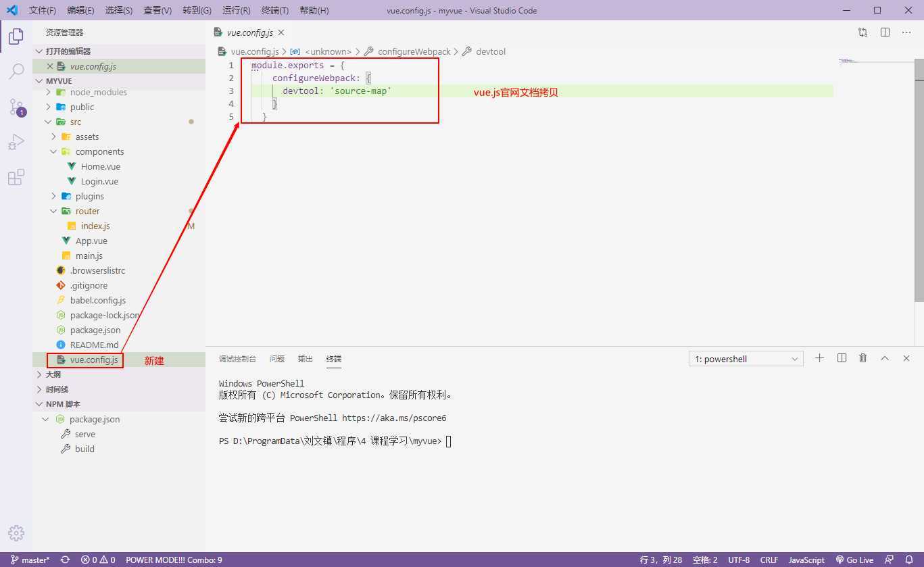Switch to the 输出 panel tab
This screenshot has width=924, height=567.
pyautogui.click(x=306, y=359)
